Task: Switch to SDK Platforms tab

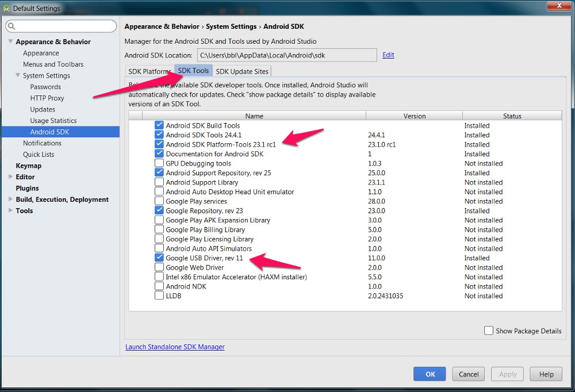Action: click(x=149, y=71)
